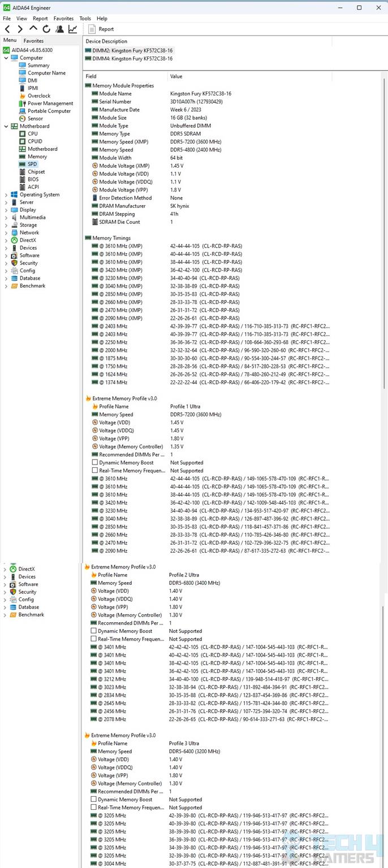
Task: Open the File menu
Action: click(7, 19)
